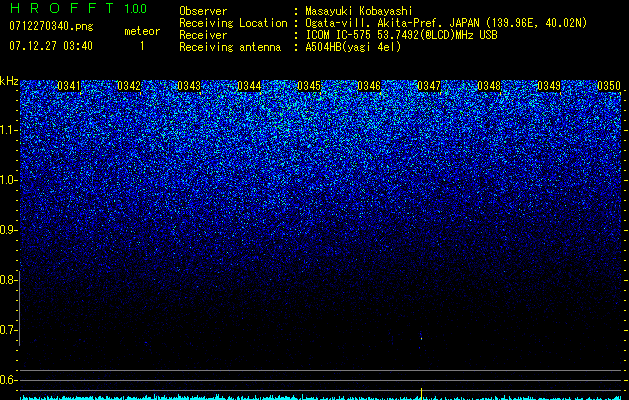This screenshot has height=400, width=629.
Task: Click the 0341 time marker
Action: [69, 86]
